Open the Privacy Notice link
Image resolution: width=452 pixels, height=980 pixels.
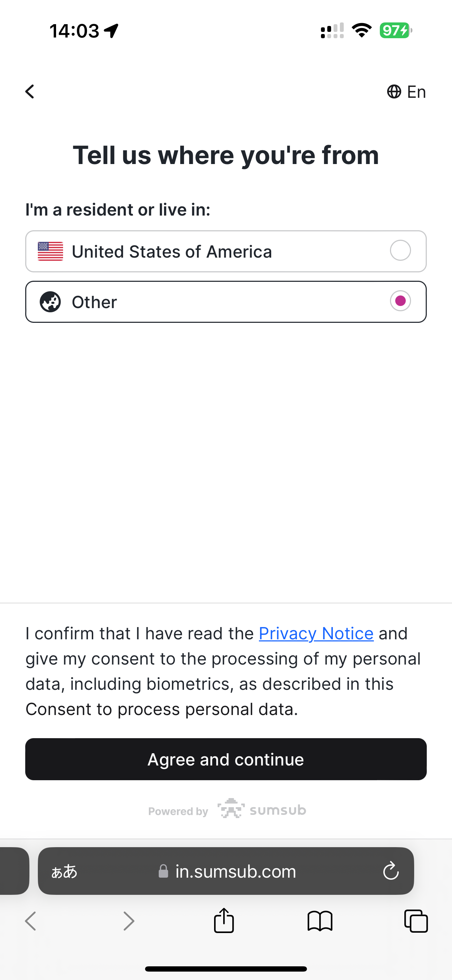pyautogui.click(x=316, y=633)
